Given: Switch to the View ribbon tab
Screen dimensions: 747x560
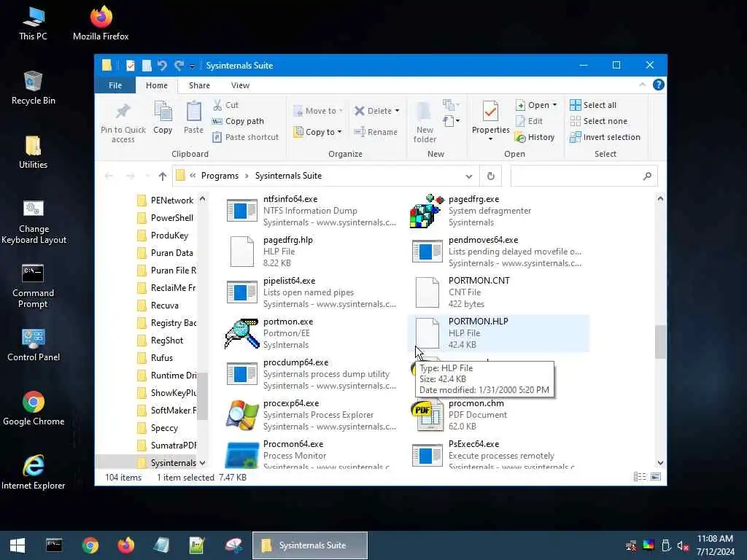Looking at the screenshot, I should 240,85.
